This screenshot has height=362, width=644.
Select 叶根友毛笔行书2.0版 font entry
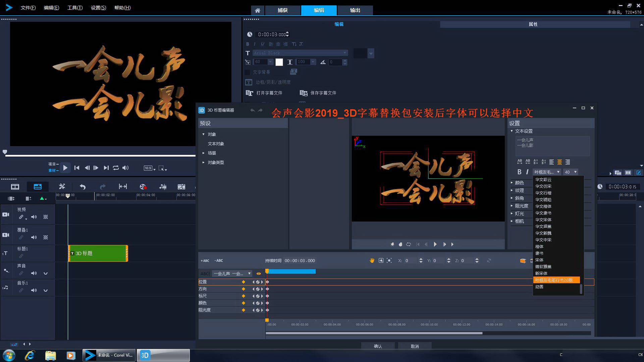[x=556, y=280]
